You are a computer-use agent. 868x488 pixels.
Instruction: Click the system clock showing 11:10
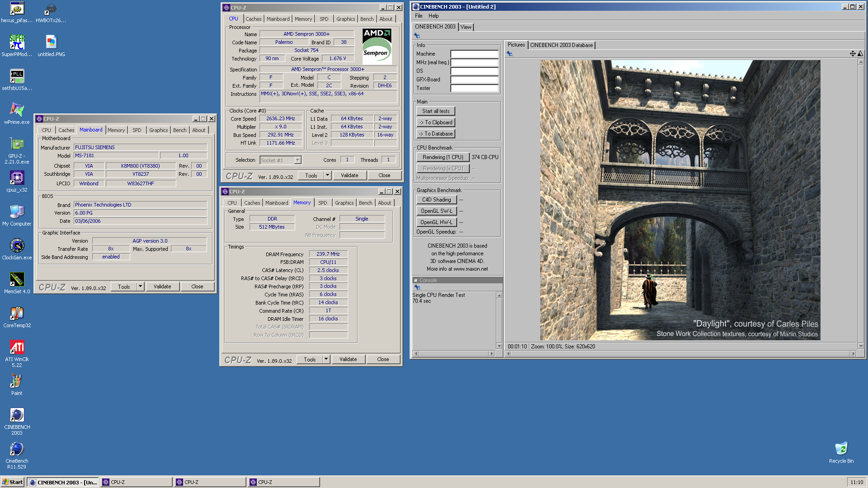pyautogui.click(x=856, y=482)
